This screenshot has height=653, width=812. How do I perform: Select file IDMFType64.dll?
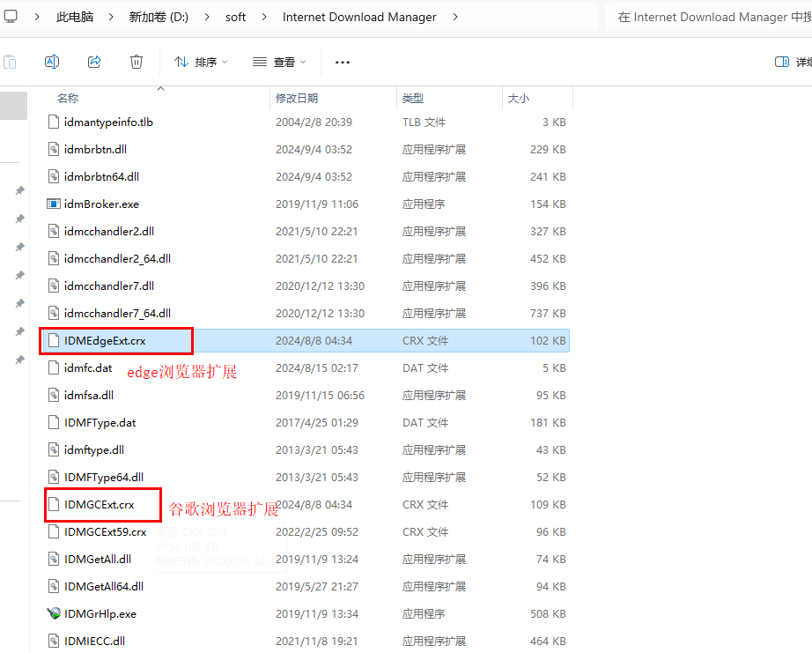pos(104,478)
